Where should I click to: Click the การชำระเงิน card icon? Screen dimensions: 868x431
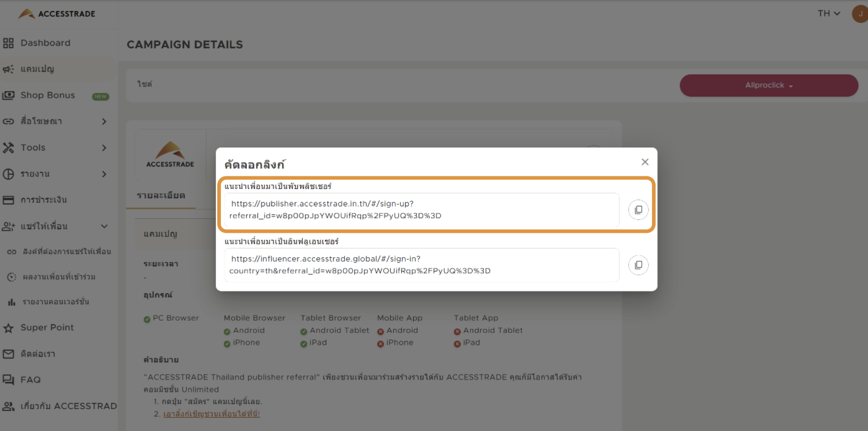coord(8,200)
